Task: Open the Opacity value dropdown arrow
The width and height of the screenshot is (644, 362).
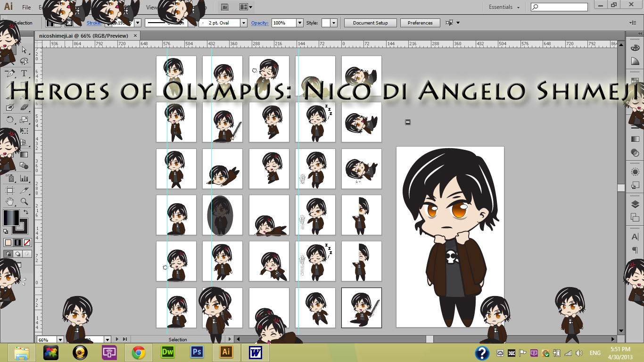Action: (x=300, y=23)
